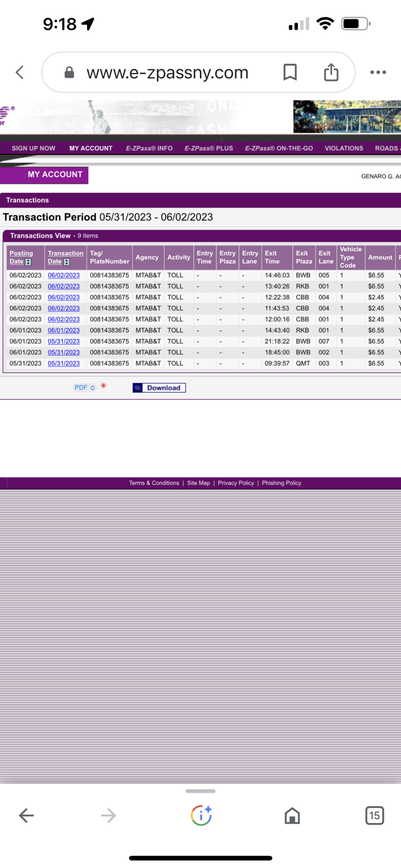Viewport: 401px width, 868px height.
Task: Tap the time display in status bar
Action: point(60,24)
